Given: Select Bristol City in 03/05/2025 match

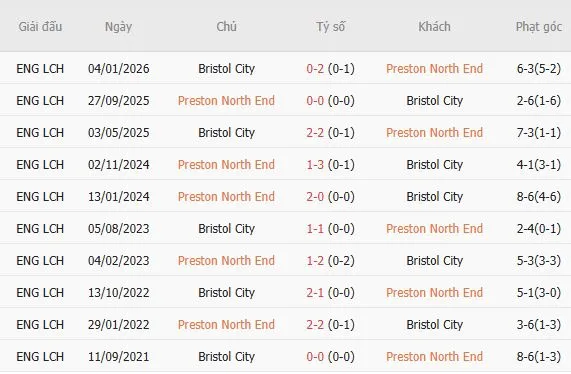Looking at the screenshot, I should click(226, 133).
